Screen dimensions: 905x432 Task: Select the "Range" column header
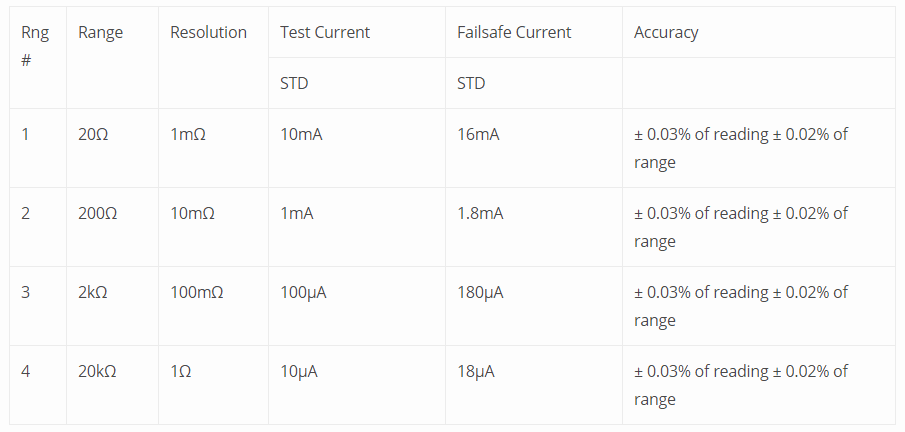100,32
